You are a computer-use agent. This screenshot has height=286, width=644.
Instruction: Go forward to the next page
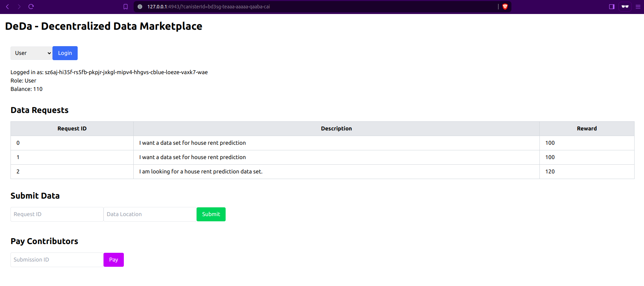point(19,7)
